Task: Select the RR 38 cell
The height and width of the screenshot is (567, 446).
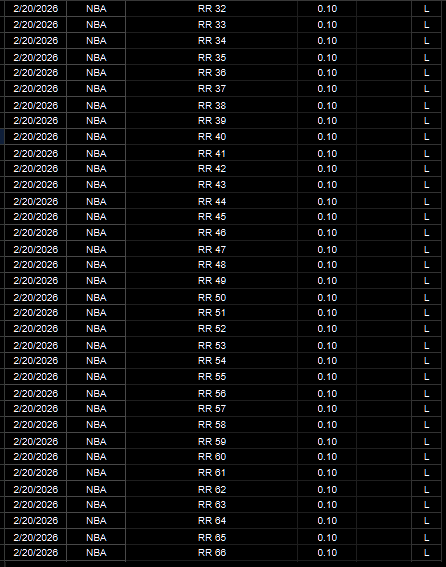Action: (x=212, y=106)
